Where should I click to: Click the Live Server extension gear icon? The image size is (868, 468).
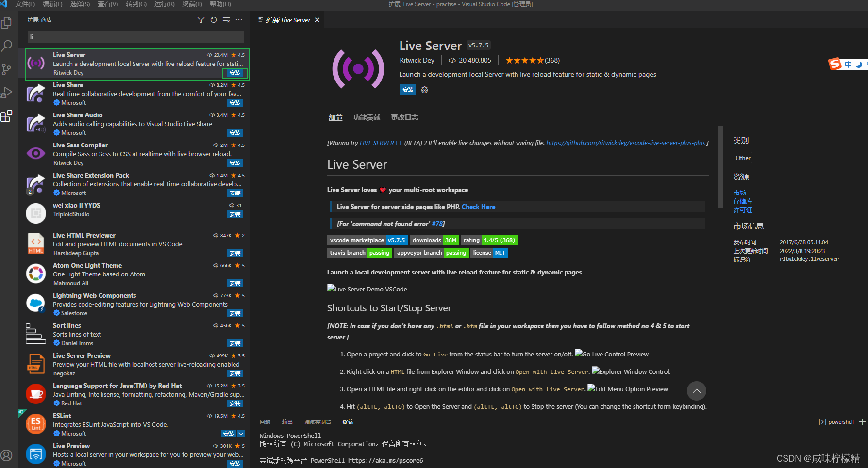(425, 90)
